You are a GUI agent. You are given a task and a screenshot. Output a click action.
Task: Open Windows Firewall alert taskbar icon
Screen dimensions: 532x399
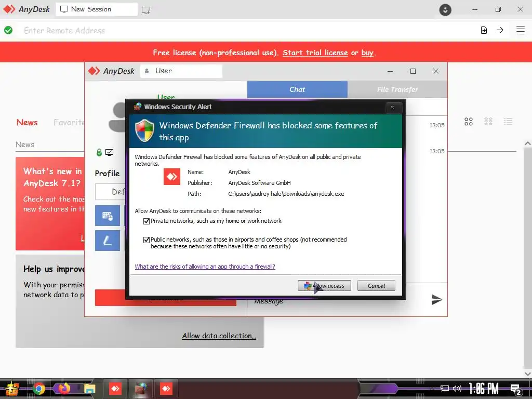point(140,389)
